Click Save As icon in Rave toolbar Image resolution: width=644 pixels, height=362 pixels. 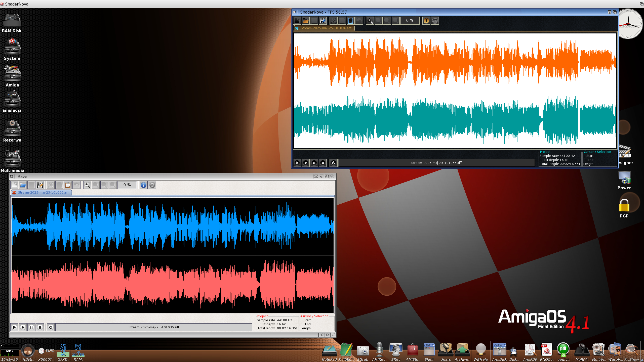40,185
